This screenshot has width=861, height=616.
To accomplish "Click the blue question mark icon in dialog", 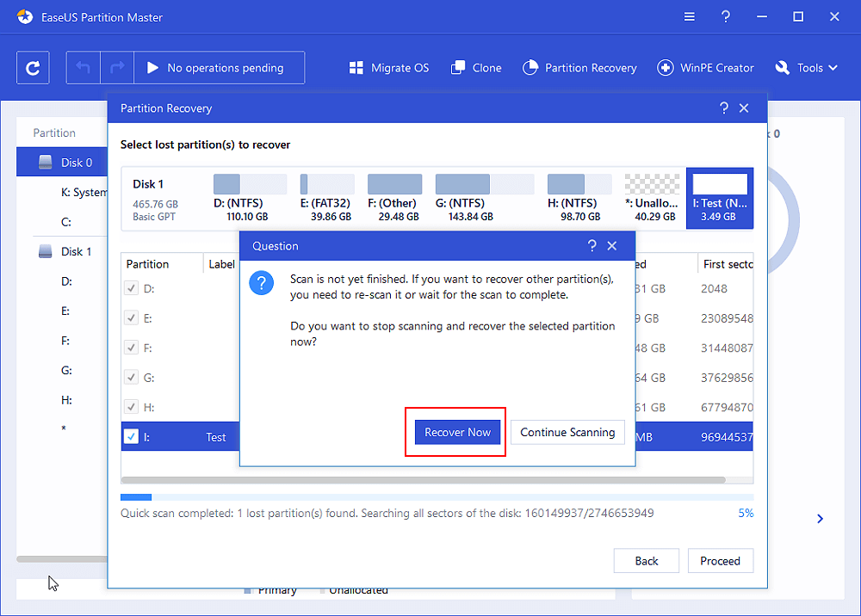I will [262, 283].
